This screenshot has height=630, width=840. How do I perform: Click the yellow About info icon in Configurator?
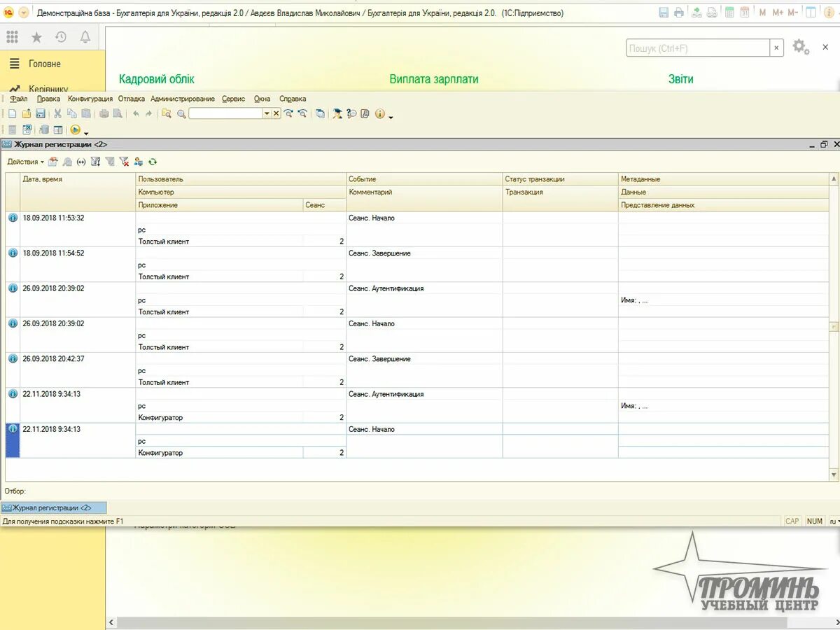click(380, 113)
